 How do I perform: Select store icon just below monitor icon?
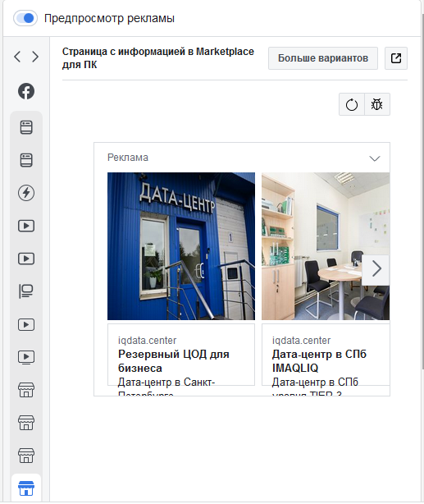[26, 390]
